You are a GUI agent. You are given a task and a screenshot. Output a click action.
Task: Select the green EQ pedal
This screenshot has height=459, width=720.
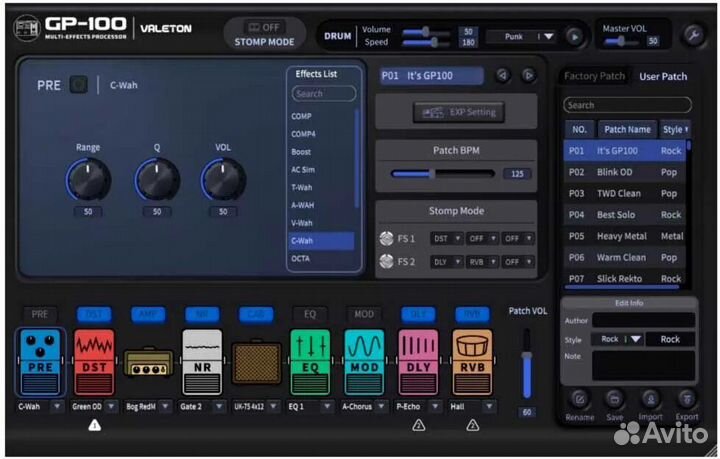tap(310, 362)
